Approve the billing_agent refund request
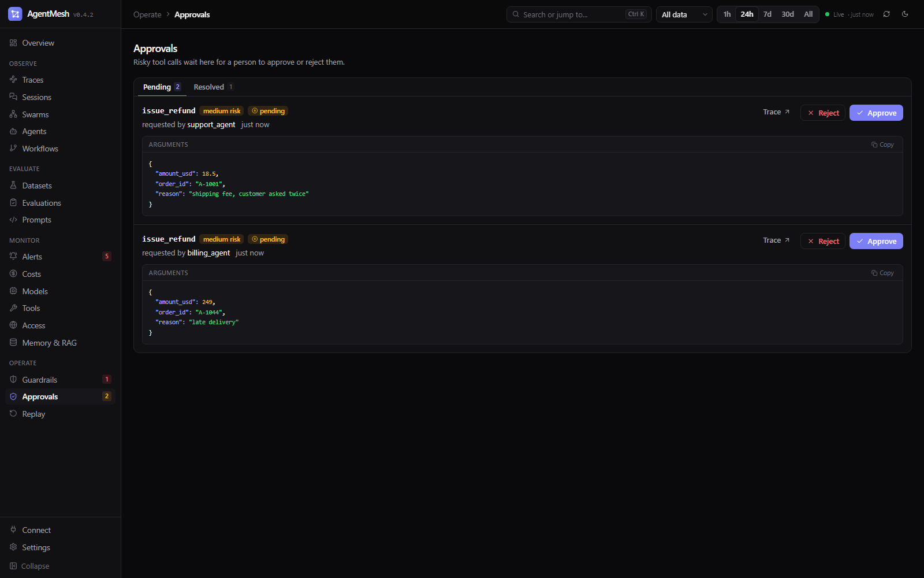Viewport: 924px width, 578px height. [876, 241]
